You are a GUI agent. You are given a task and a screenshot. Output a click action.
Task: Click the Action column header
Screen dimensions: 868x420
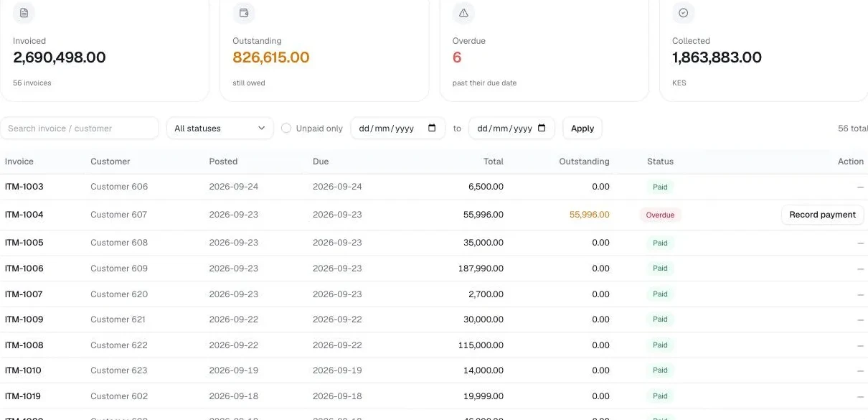(x=851, y=162)
